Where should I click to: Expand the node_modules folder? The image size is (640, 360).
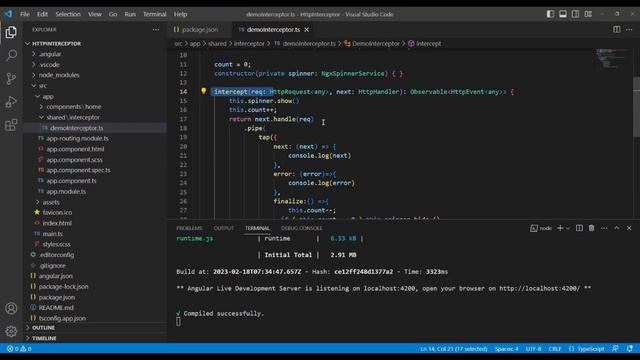[59, 75]
